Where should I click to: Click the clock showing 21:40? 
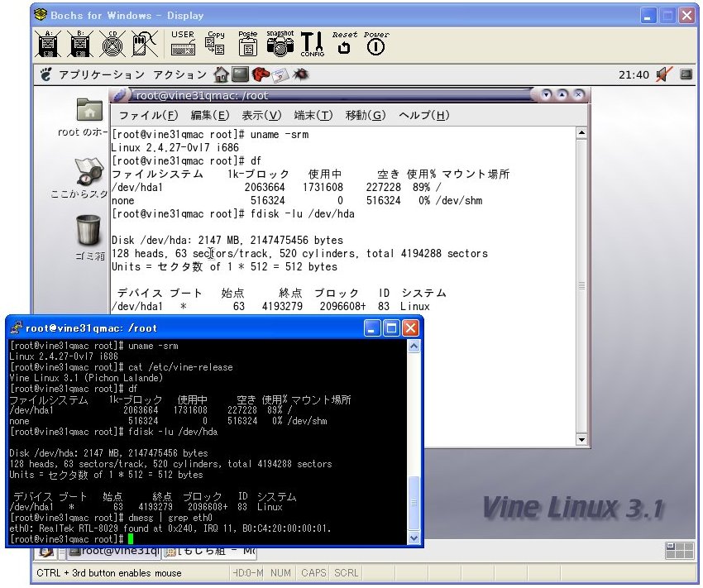click(634, 75)
